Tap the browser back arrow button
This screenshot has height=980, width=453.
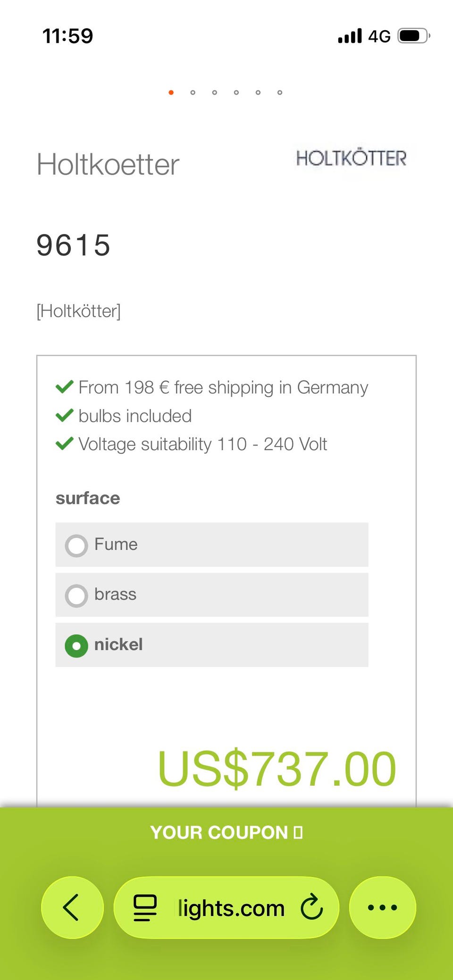pos(72,907)
